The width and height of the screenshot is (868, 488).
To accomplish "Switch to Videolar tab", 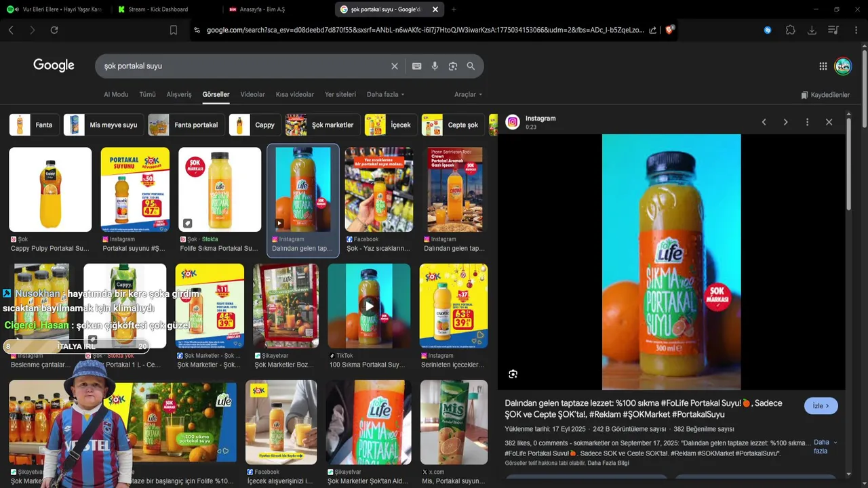I will (x=253, y=94).
